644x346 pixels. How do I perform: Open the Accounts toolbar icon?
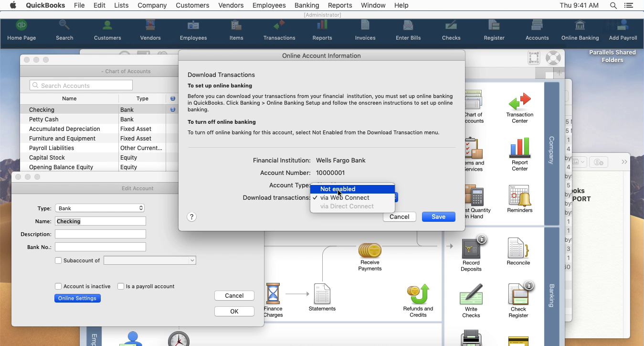point(537,30)
